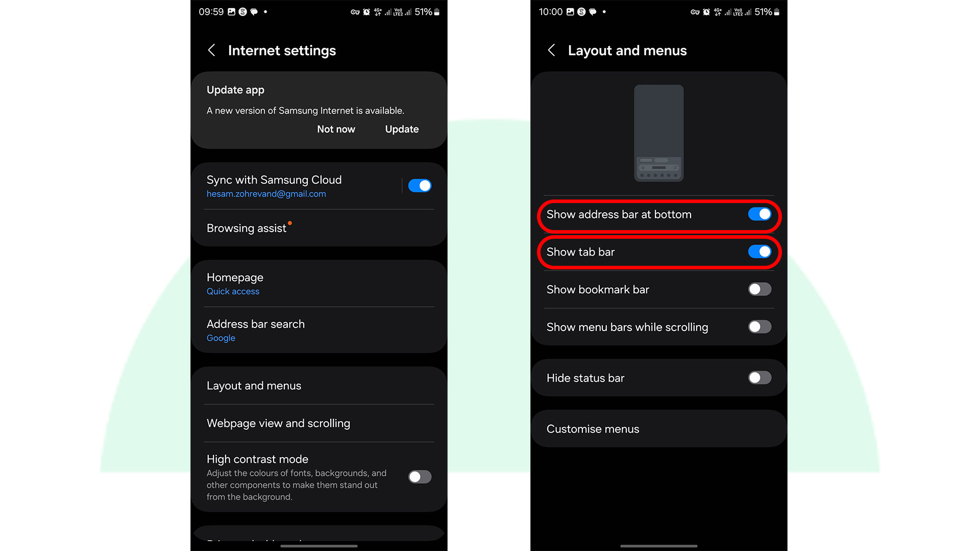The height and width of the screenshot is (551, 980).
Task: Toggle Show bookmark bar off
Action: pyautogui.click(x=759, y=289)
